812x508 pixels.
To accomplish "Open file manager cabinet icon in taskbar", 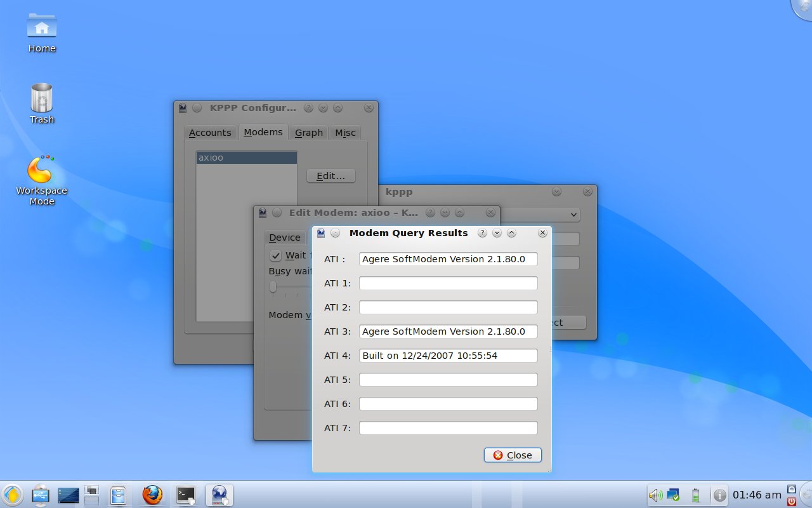I will point(118,495).
